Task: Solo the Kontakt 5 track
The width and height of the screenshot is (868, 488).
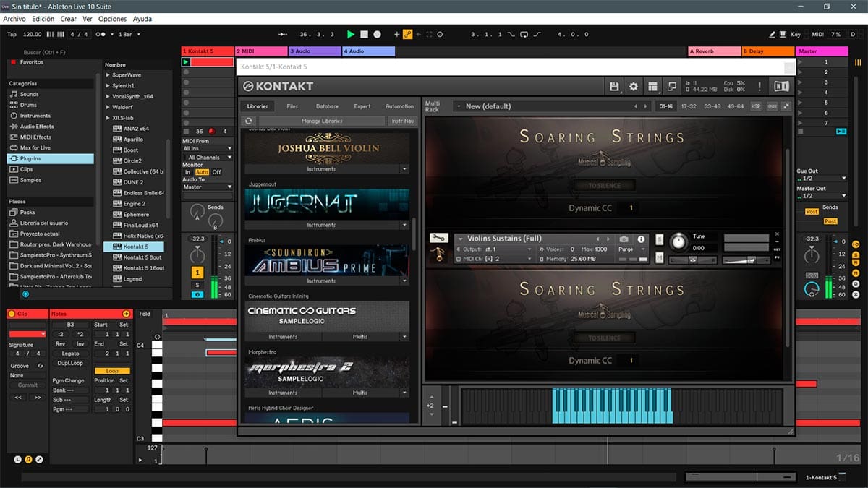Action: (x=197, y=285)
